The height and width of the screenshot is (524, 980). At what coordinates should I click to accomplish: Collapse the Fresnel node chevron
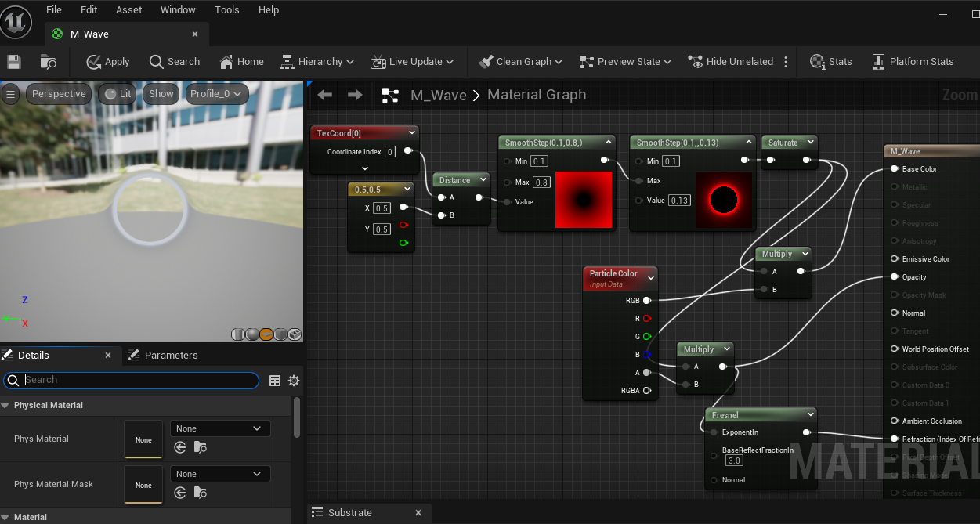click(x=810, y=415)
